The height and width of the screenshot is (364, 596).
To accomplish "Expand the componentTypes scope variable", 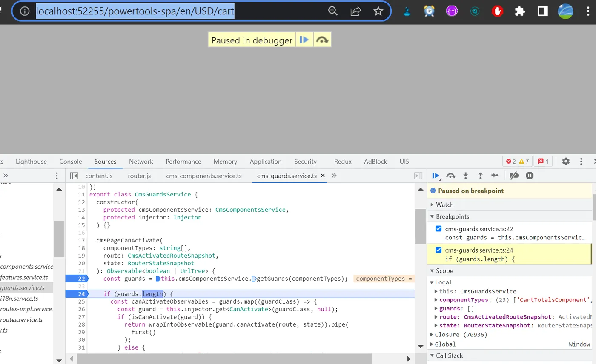I will 436,300.
